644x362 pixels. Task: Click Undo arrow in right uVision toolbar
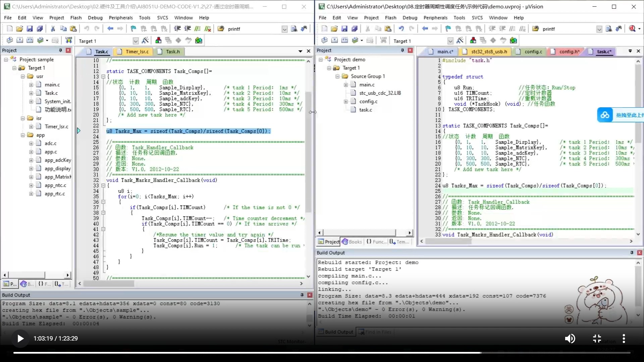coord(401,29)
